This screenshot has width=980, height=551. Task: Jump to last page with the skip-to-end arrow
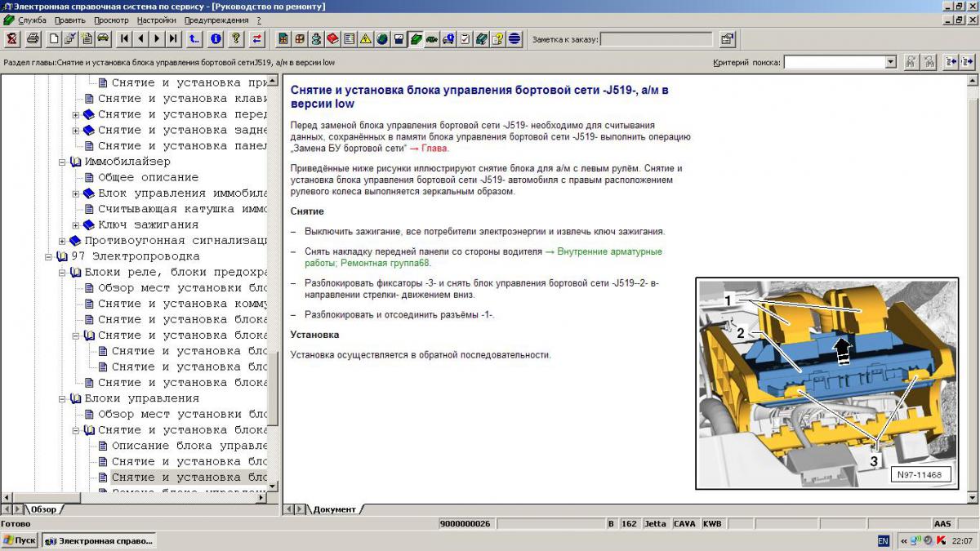pyautogui.click(x=173, y=38)
